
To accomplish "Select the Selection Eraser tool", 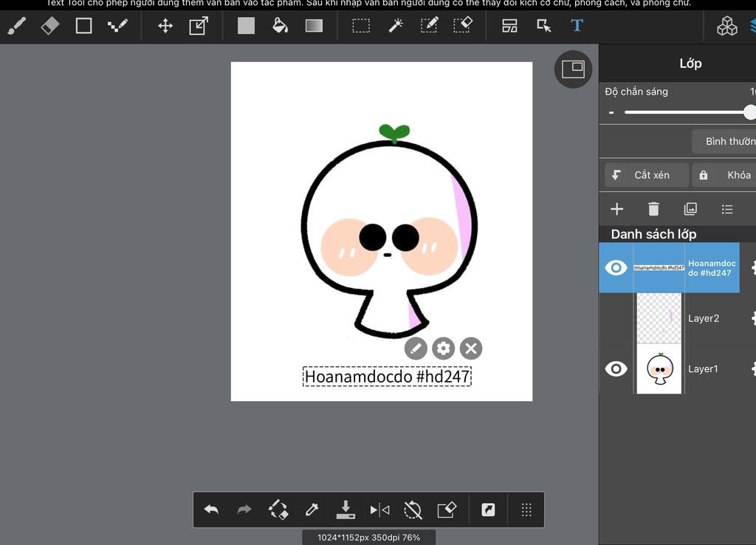I will (x=462, y=25).
